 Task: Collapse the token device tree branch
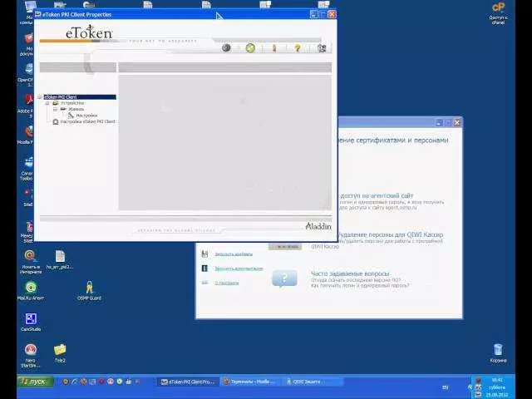coord(55,109)
